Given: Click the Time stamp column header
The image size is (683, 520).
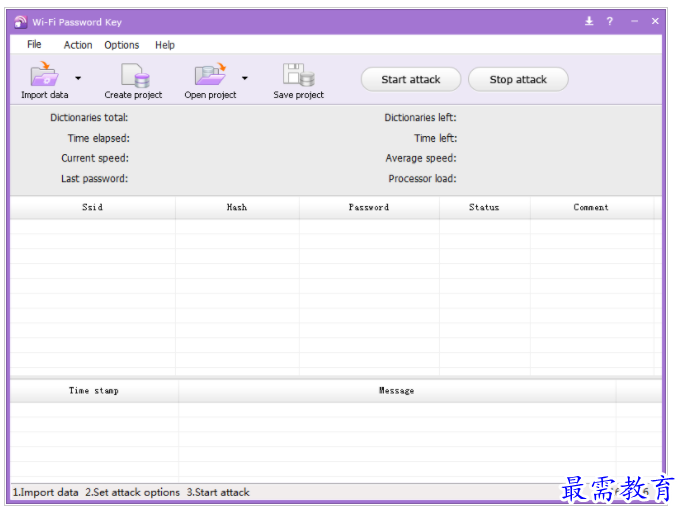Looking at the screenshot, I should (x=94, y=391).
